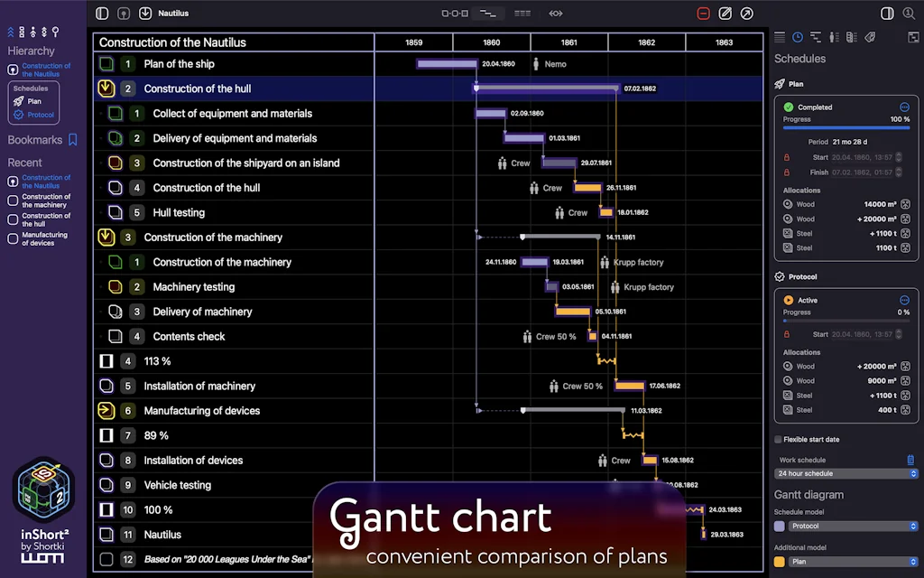The width and height of the screenshot is (924, 578).
Task: Toggle checkbox for Nautilus task row
Action: (106, 535)
